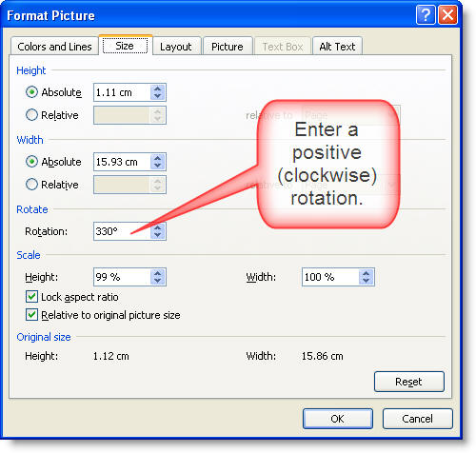Select Relative radio button under Width
476x453 pixels.
pos(31,185)
